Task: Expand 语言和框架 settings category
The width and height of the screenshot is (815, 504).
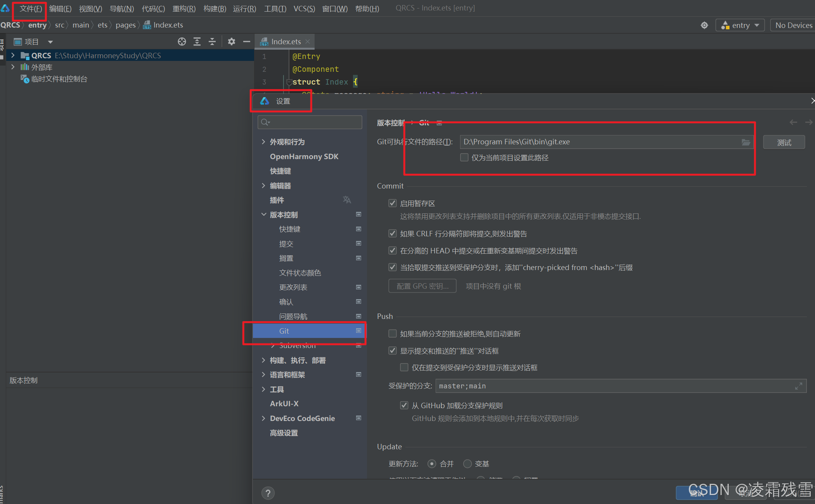Action: click(263, 374)
